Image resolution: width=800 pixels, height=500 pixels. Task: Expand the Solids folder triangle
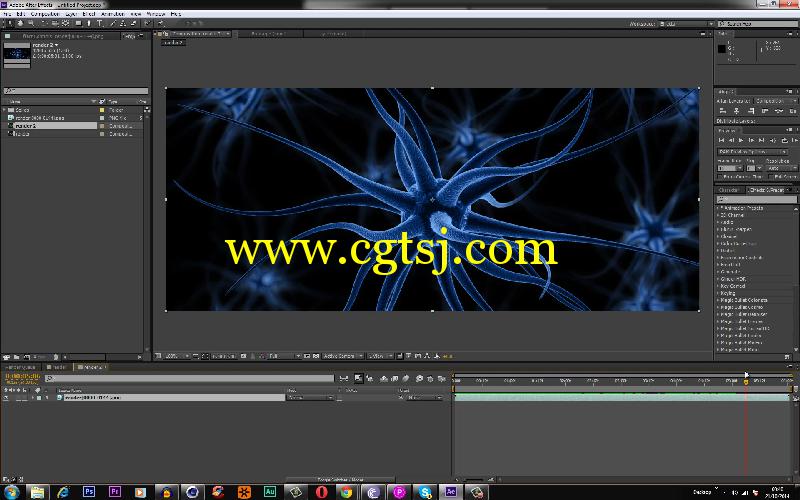[5, 110]
